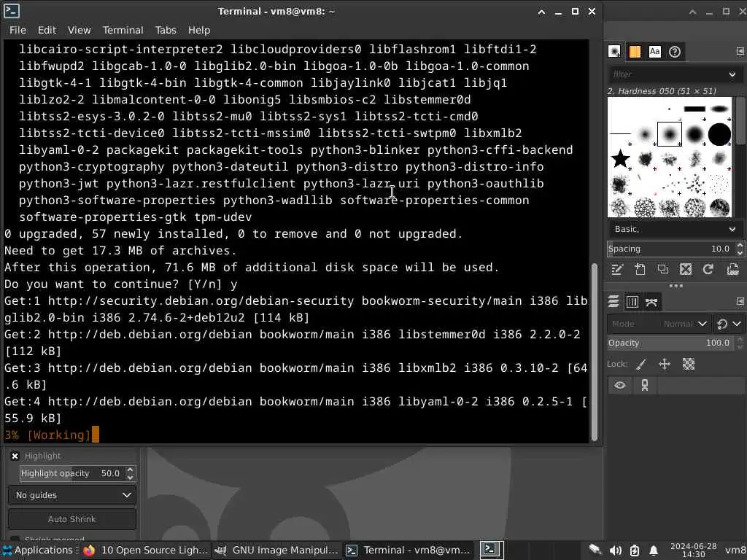
Task: Select the Hardness 050 brush thumbnail
Action: (670, 134)
